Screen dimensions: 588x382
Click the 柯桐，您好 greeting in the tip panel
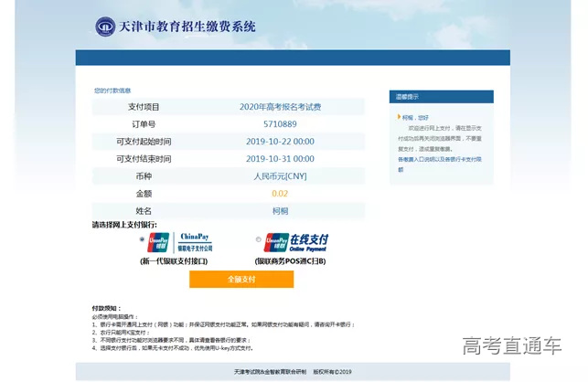[415, 117]
